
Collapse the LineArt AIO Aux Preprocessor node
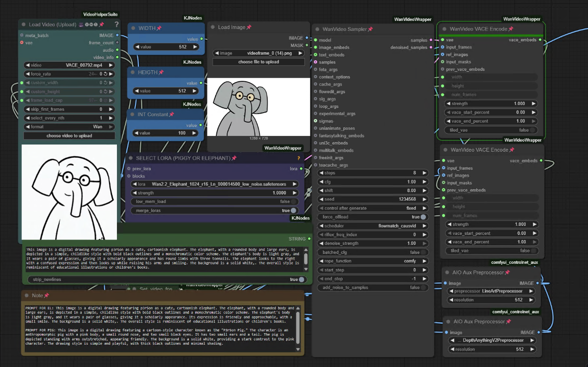448,272
